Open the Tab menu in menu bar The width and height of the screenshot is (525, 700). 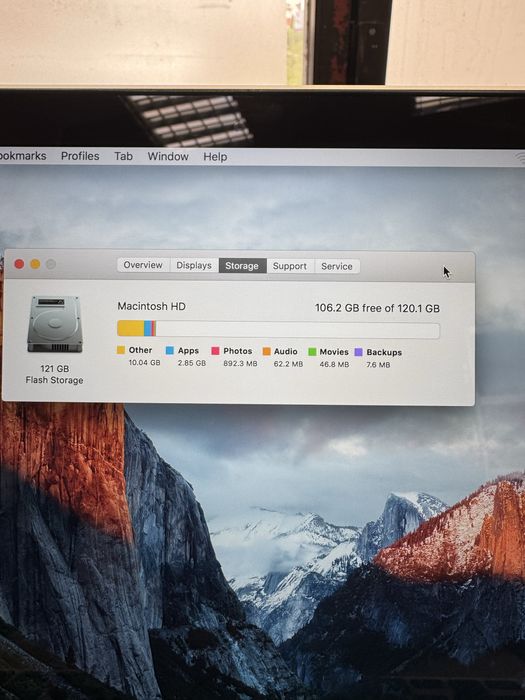123,156
